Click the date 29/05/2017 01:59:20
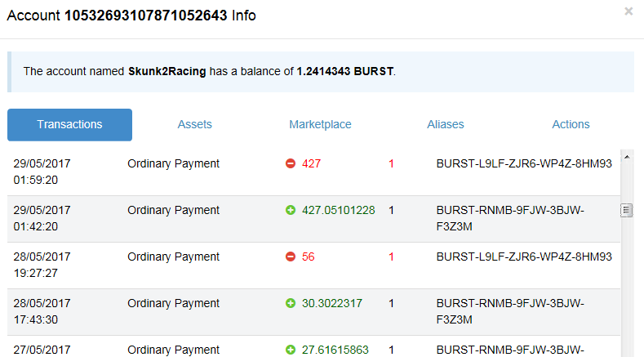The image size is (644, 357). [x=42, y=172]
